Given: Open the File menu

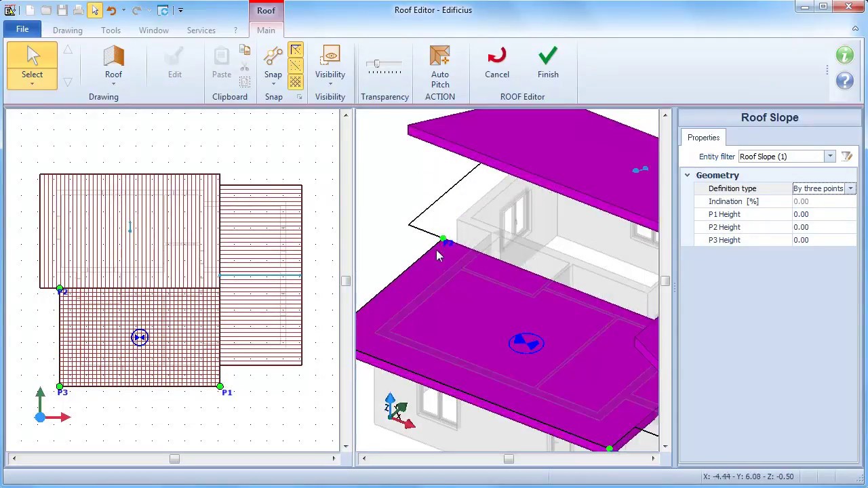Looking at the screenshot, I should (22, 30).
